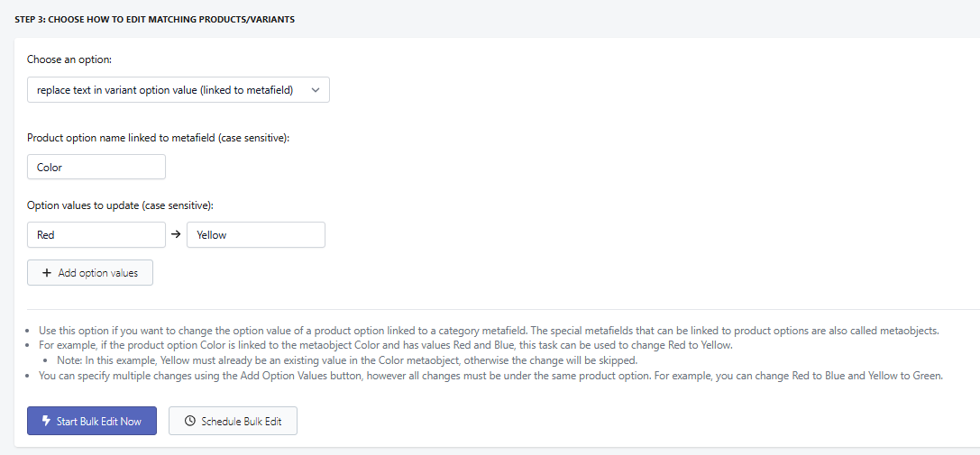Click the "Product option name linked to metafield" label
Image resolution: width=980 pixels, height=455 pixels.
(158, 137)
